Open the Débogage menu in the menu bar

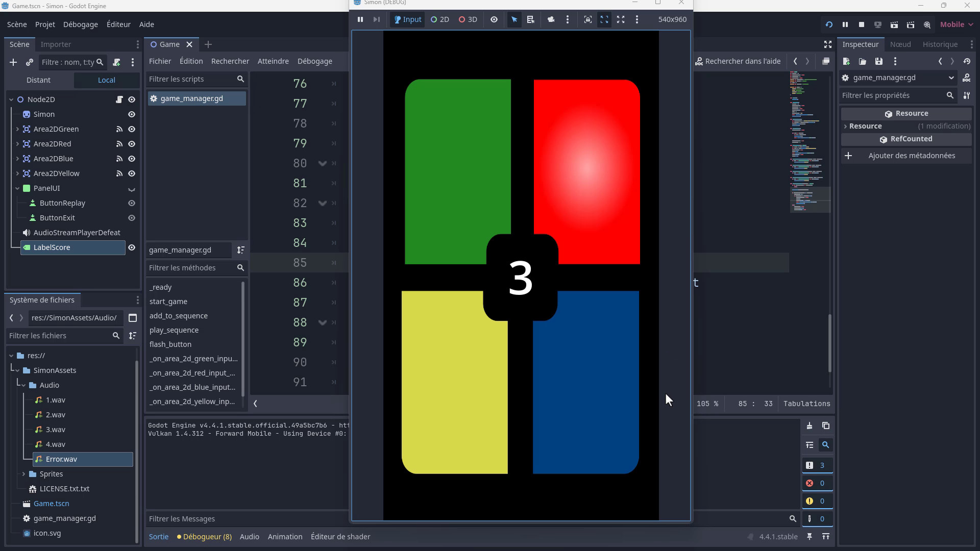click(x=80, y=24)
